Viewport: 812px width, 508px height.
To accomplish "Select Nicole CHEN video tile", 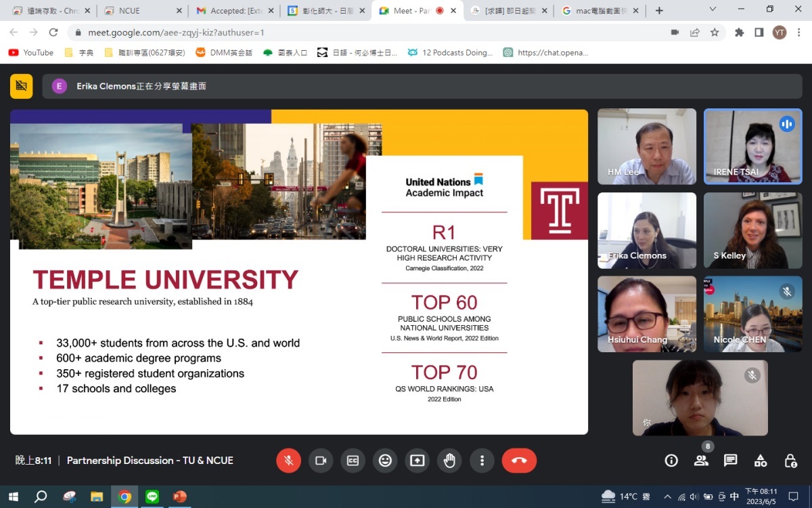I will [x=753, y=314].
